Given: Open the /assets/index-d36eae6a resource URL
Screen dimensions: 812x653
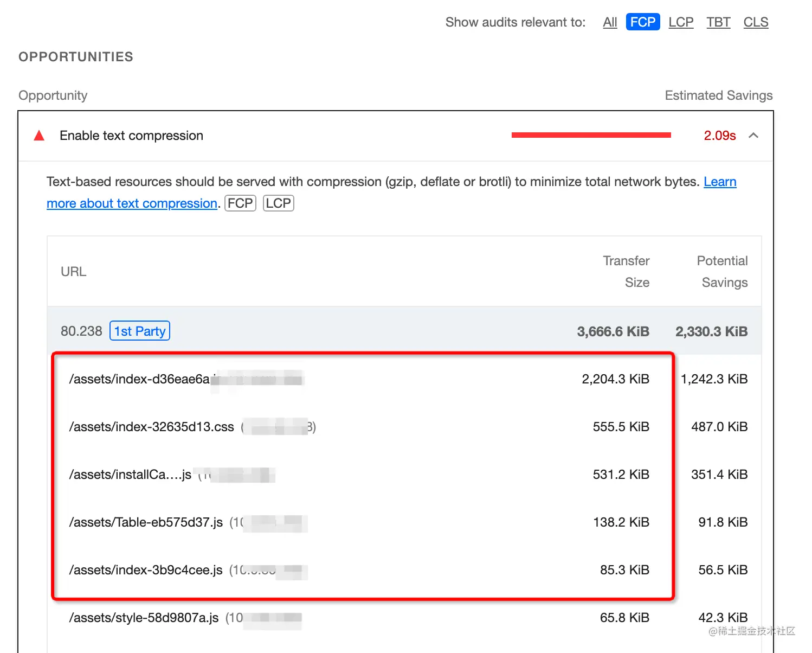Looking at the screenshot, I should click(139, 379).
